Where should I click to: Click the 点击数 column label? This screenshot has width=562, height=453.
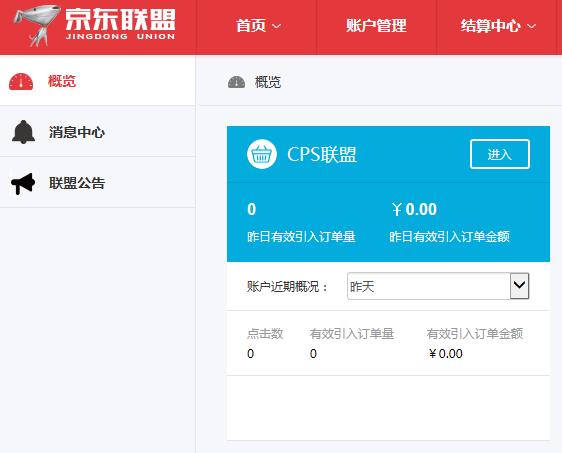coord(265,334)
